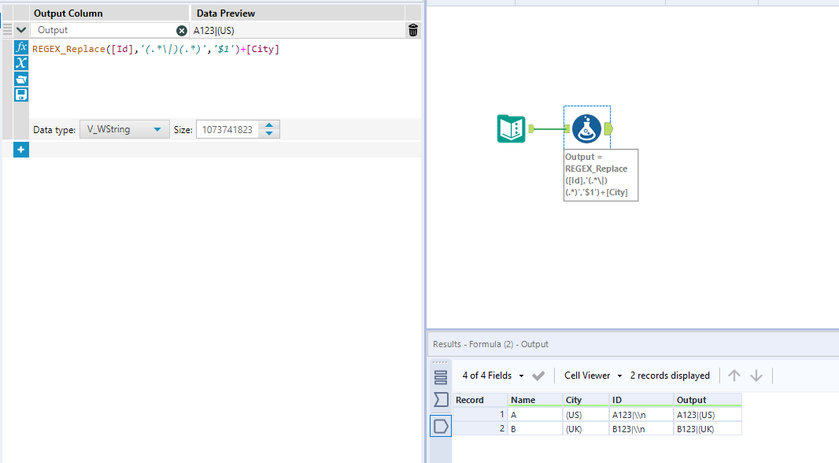This screenshot has width=839, height=463.
Task: Select the Input Data tool on canvas
Action: pos(511,128)
